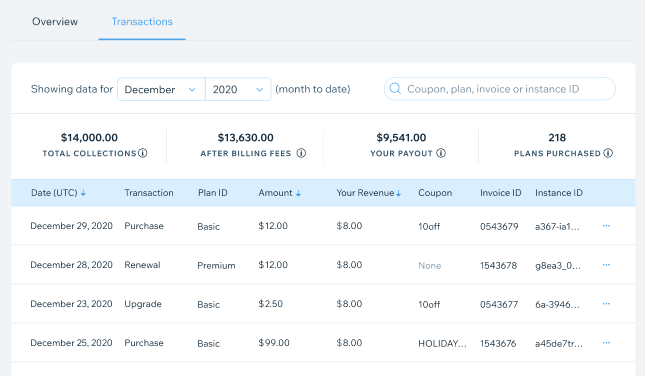Open the December month dropdown
645x376 pixels.
tap(161, 89)
